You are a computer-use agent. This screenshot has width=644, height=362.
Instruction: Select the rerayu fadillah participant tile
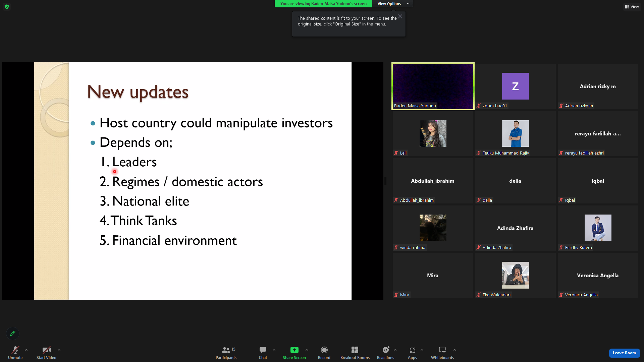[598, 133]
